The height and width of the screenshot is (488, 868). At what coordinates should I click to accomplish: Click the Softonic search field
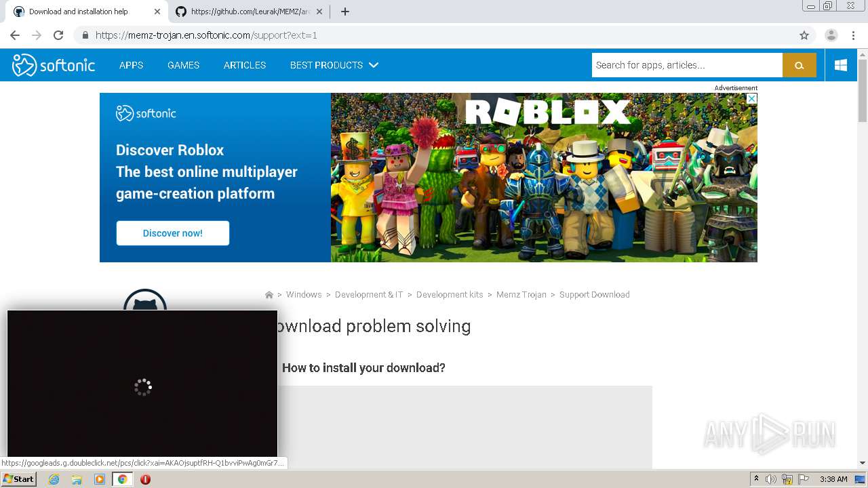click(687, 65)
